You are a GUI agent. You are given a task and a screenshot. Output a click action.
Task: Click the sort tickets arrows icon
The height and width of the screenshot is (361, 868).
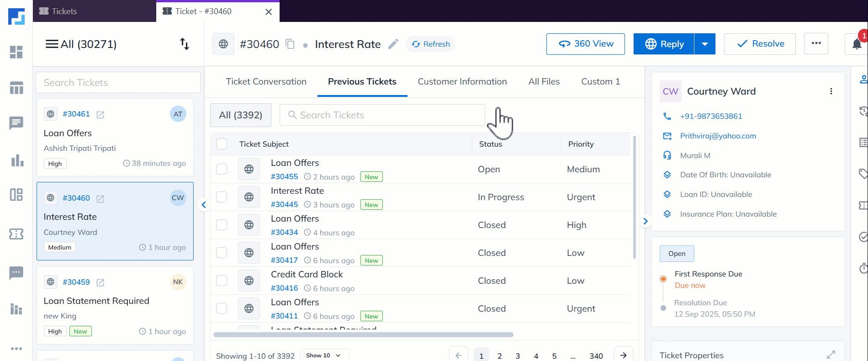point(185,44)
